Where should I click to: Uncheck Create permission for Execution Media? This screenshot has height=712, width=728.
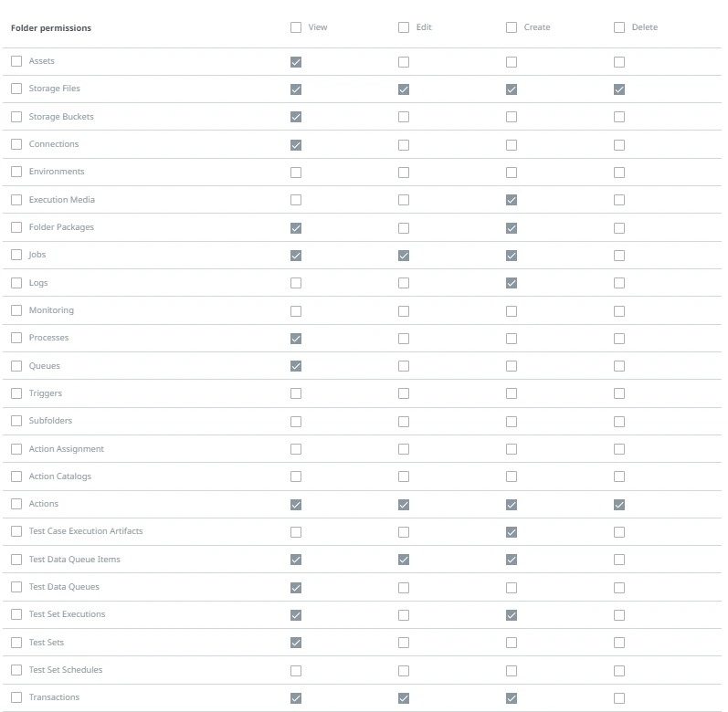pyautogui.click(x=512, y=200)
